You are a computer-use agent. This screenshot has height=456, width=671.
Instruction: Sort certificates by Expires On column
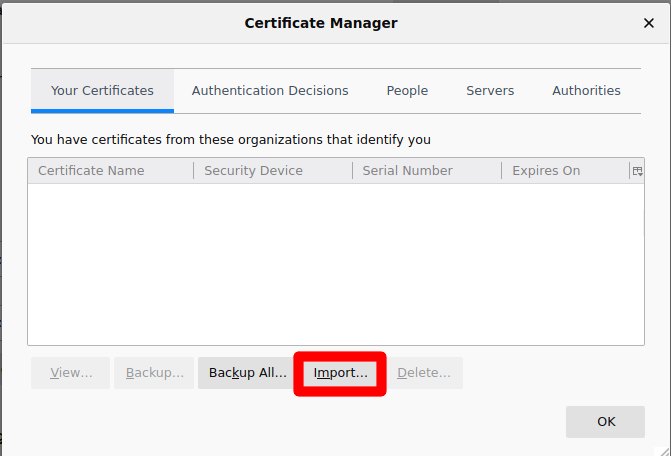tap(564, 171)
